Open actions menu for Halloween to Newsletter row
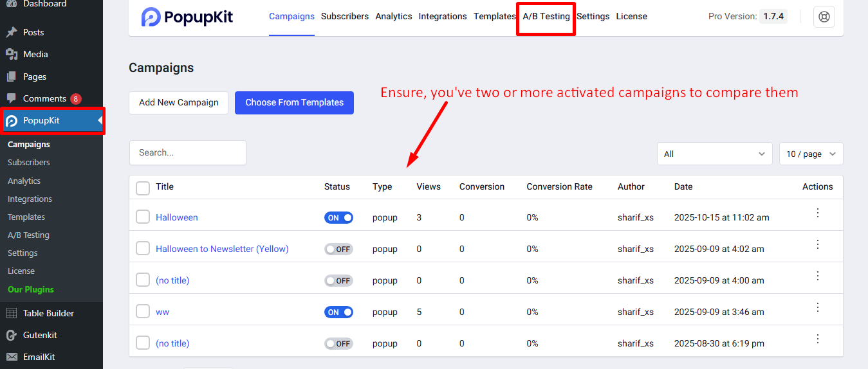 pos(818,244)
